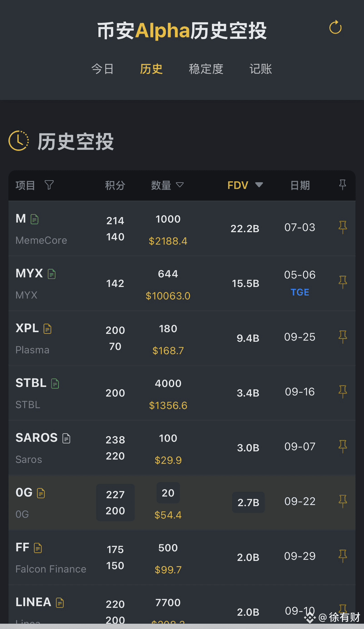The height and width of the screenshot is (629, 364).
Task: Open the document icon beside 0G
Action: pos(41,494)
